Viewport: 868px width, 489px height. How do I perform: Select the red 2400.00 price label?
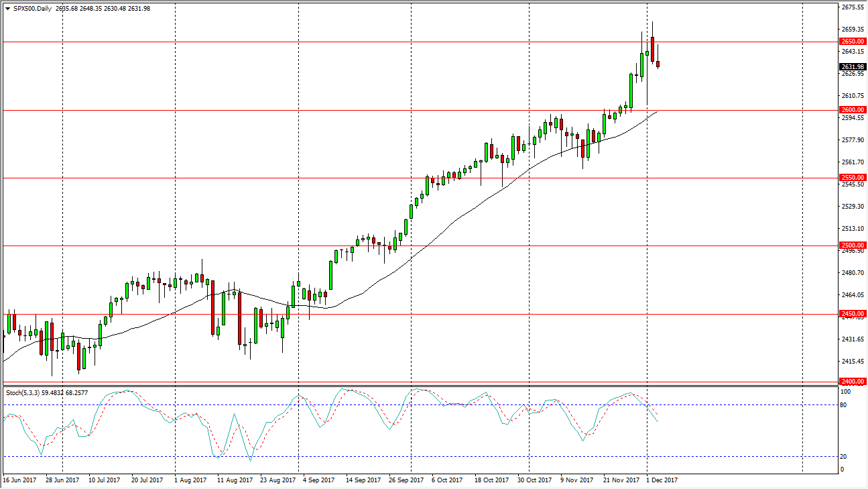coord(852,382)
